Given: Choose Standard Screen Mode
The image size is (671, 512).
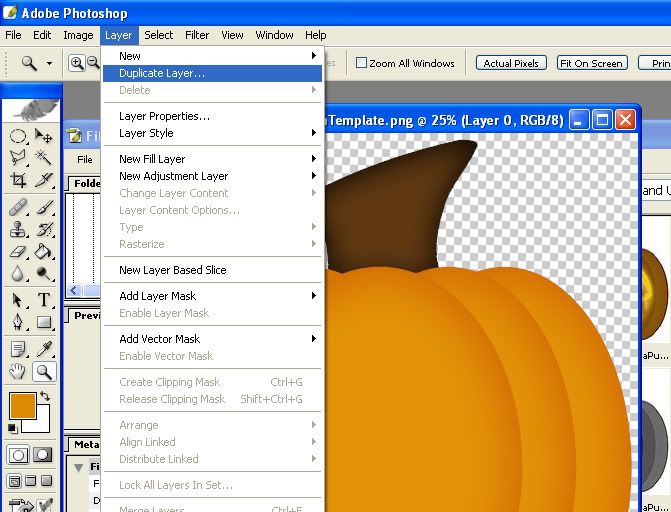Looking at the screenshot, I should [14, 481].
